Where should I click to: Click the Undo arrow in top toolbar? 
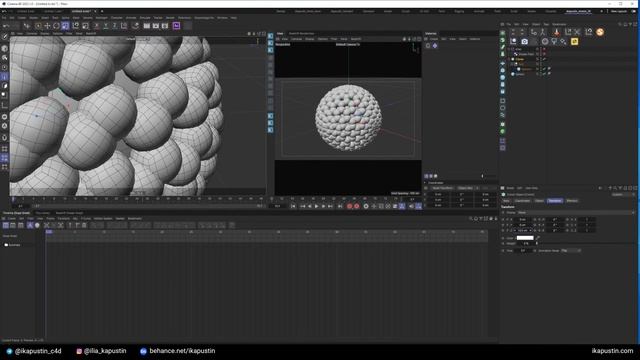[6, 26]
